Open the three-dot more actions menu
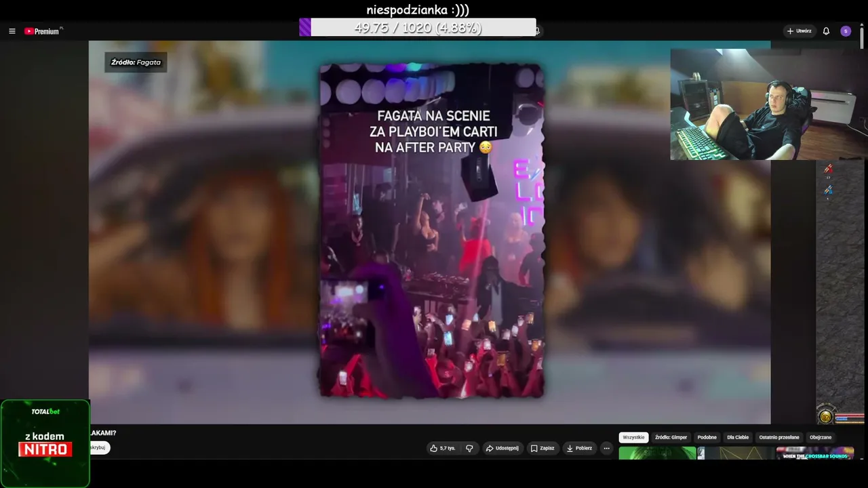This screenshot has height=488, width=868. (606, 448)
